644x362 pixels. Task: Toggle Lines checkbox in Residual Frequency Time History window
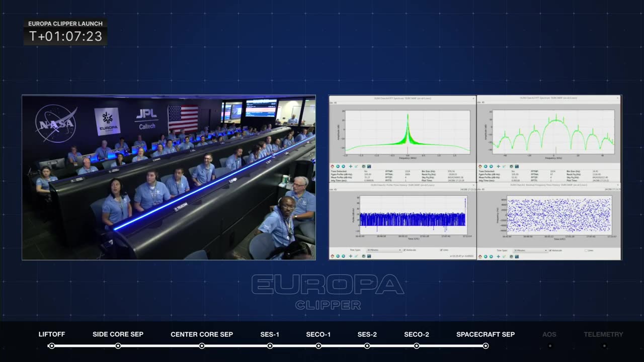[x=586, y=250]
